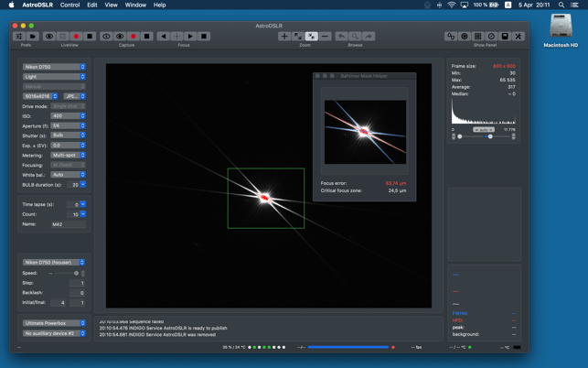Click the Wi-Fi icon in menu bar
Screen dimensions: 588x368
[x=452, y=5]
